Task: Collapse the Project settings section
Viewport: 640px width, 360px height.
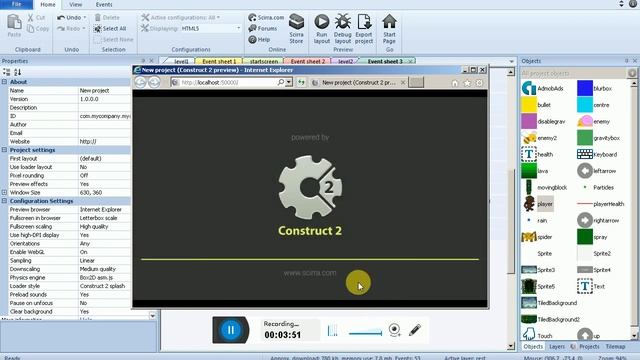Action: [4, 150]
